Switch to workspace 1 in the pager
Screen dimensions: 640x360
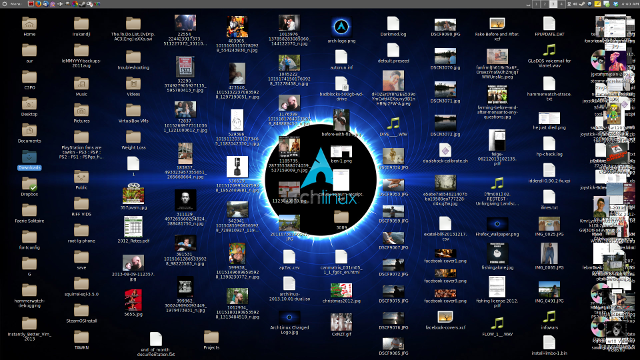[536, 4]
